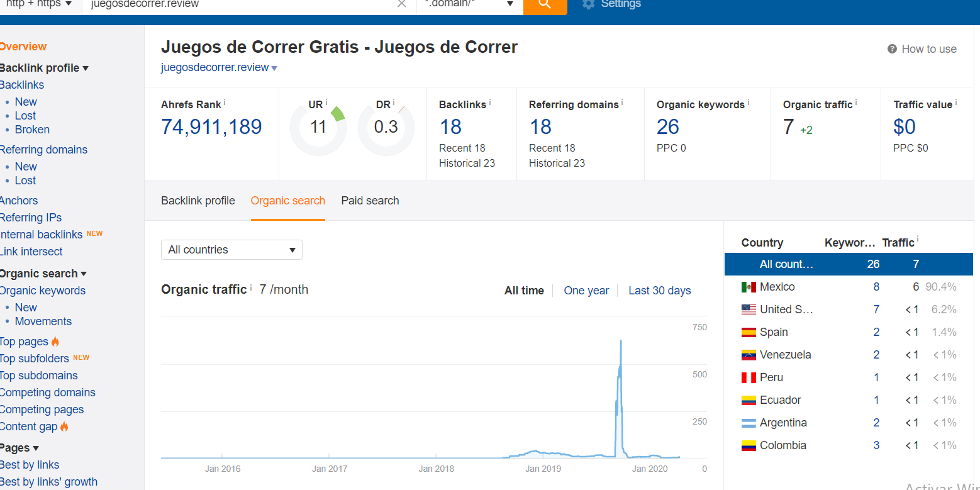
Task: Click the Colombia flag icon
Action: pyautogui.click(x=749, y=445)
